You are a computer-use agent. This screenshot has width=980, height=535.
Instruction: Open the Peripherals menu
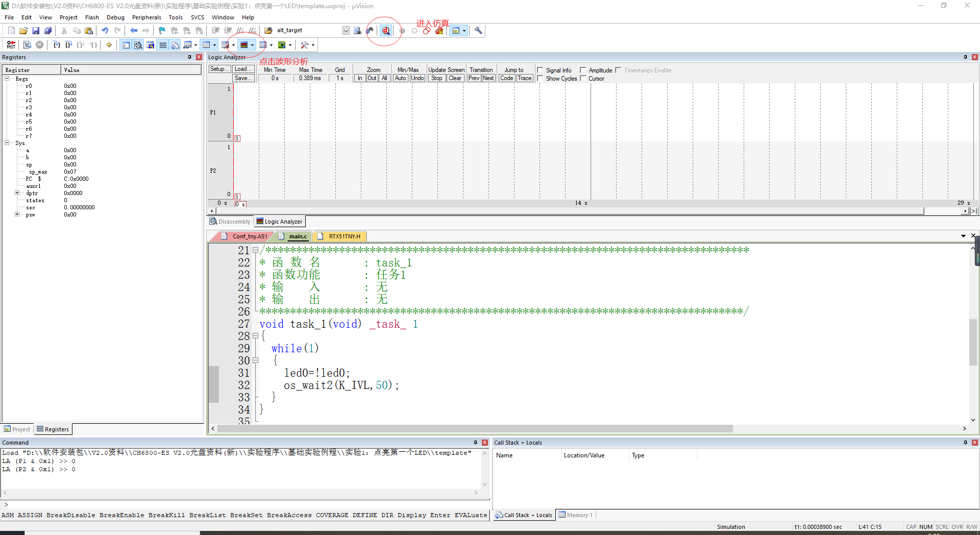(146, 17)
